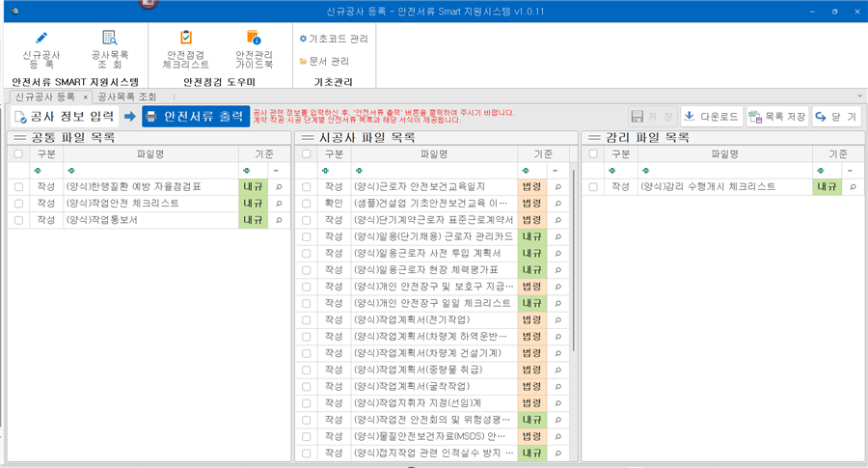
Task: Preview 개인 안전장구 일일 체크리스트 magnifier icon
Action: (x=558, y=304)
